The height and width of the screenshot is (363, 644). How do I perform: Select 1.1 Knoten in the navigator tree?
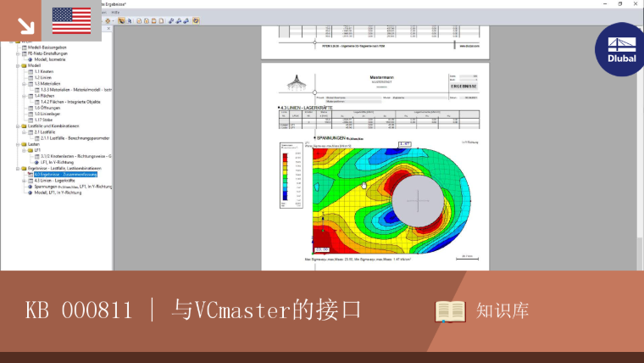[x=43, y=71]
